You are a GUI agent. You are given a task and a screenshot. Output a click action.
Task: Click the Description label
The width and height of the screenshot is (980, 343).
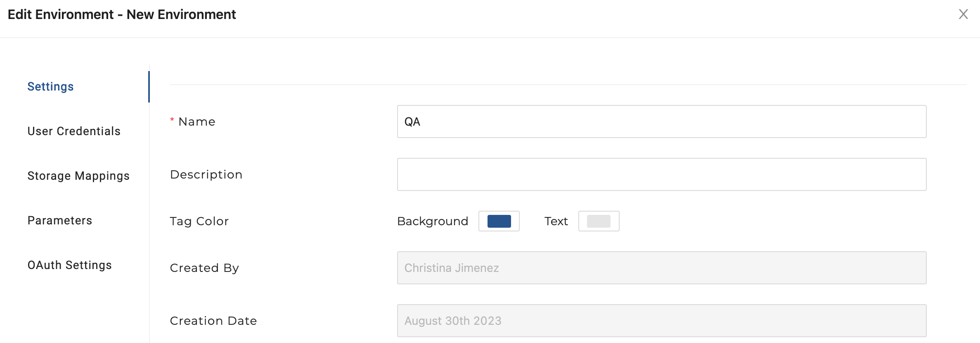tap(206, 174)
